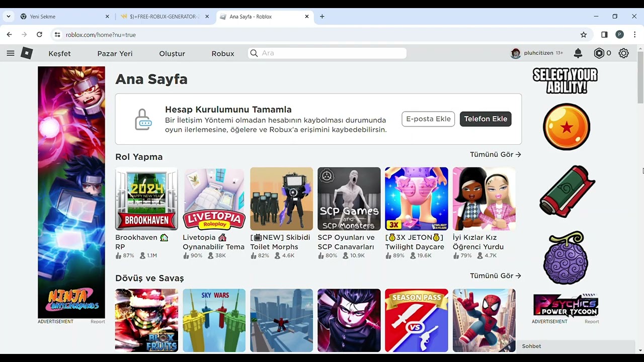Open the Spider-Man game thumbnail
644x362 pixels.
point(484,320)
